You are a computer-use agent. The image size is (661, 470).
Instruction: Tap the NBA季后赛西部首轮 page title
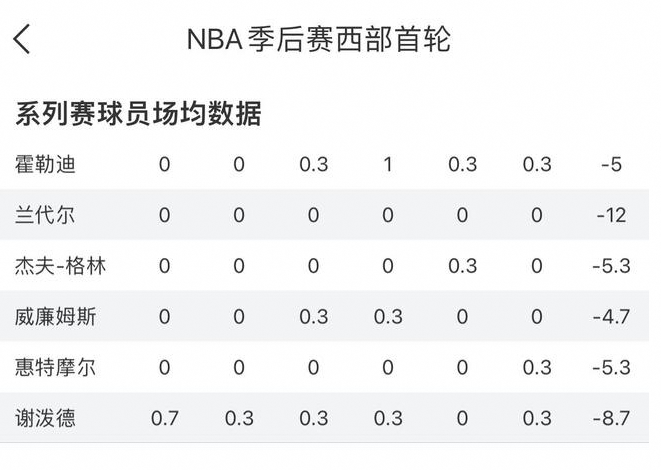tap(318, 39)
